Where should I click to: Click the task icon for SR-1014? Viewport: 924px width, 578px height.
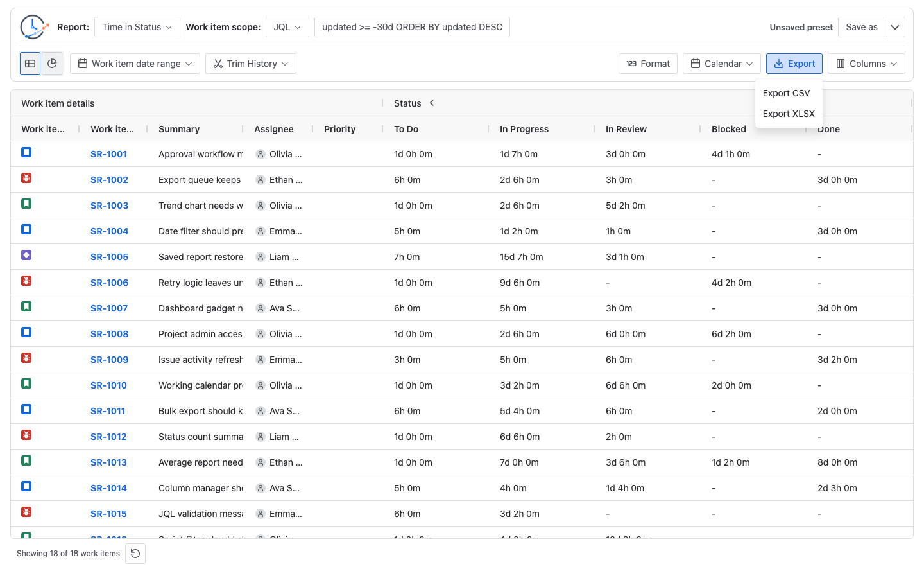pos(26,486)
